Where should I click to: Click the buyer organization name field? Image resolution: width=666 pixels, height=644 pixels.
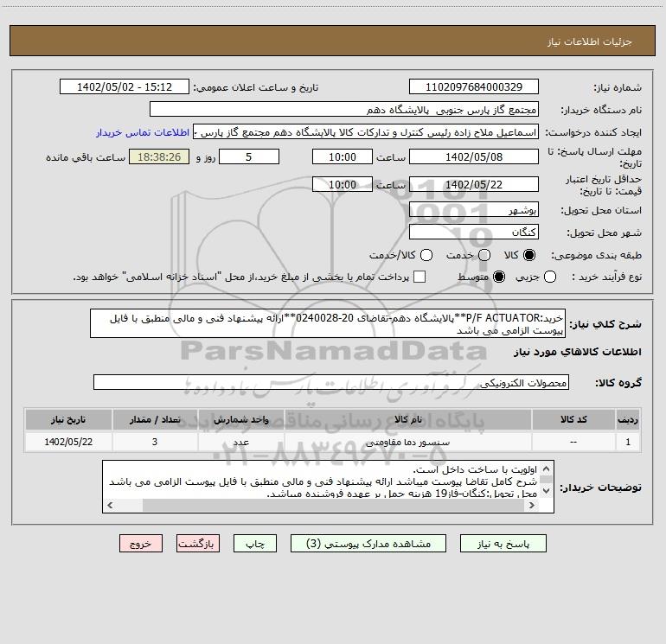click(344, 109)
